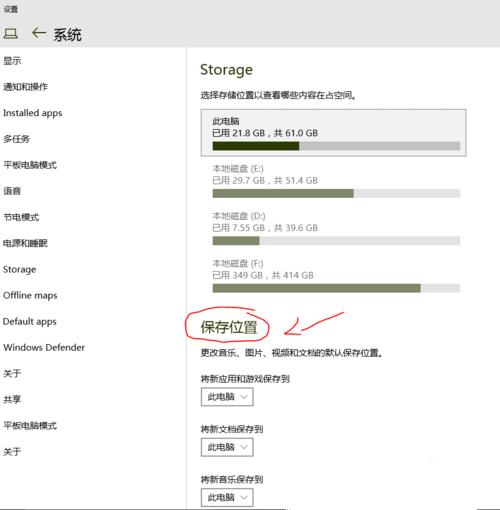This screenshot has height=510, width=500.
Task: Open the 将新应用和游戏保存到 dropdown
Action: click(227, 397)
